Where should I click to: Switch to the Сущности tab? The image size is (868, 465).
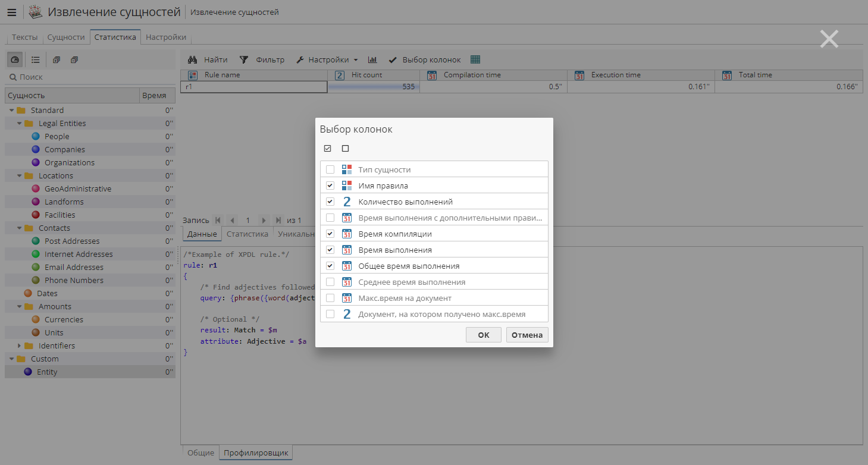[x=66, y=37]
